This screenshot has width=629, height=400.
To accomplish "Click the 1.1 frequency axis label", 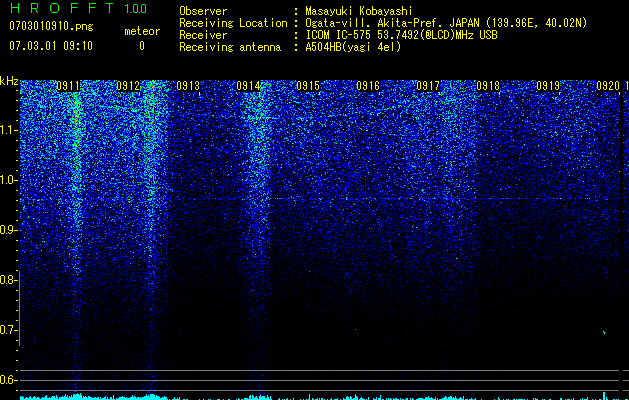I will (x=8, y=130).
